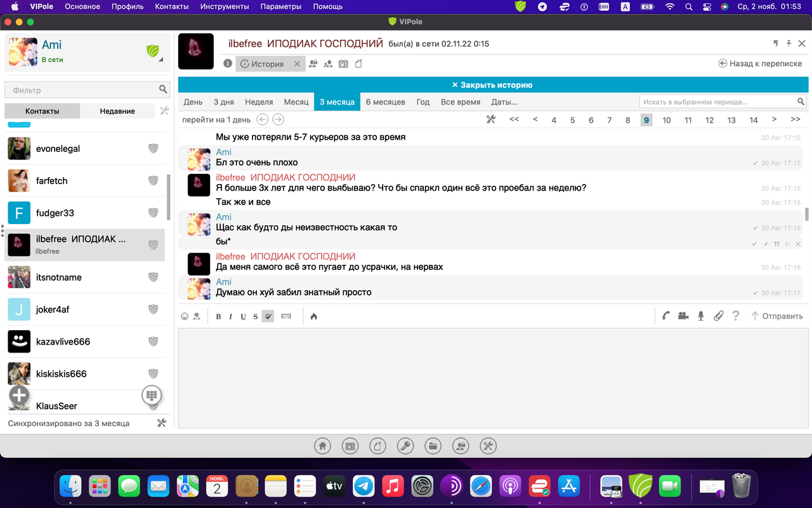Open file manager folder icon in bottom toolbar
This screenshot has height=508, width=812.
click(433, 446)
